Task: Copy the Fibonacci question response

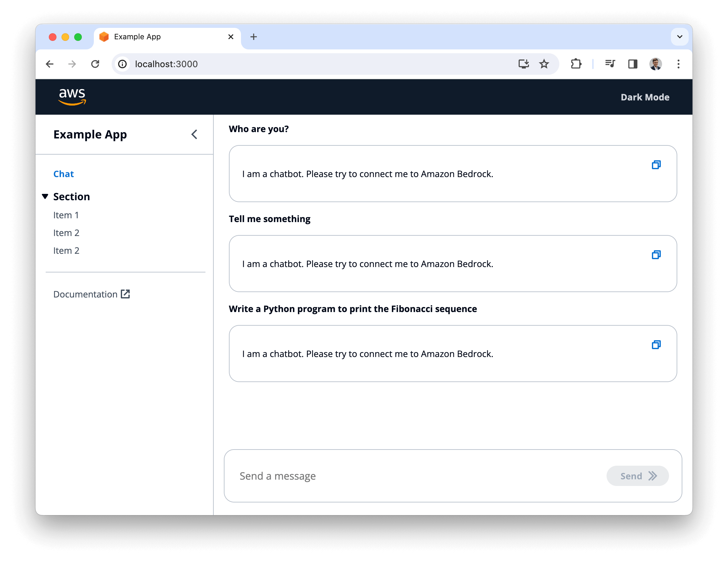Action: [x=656, y=345]
